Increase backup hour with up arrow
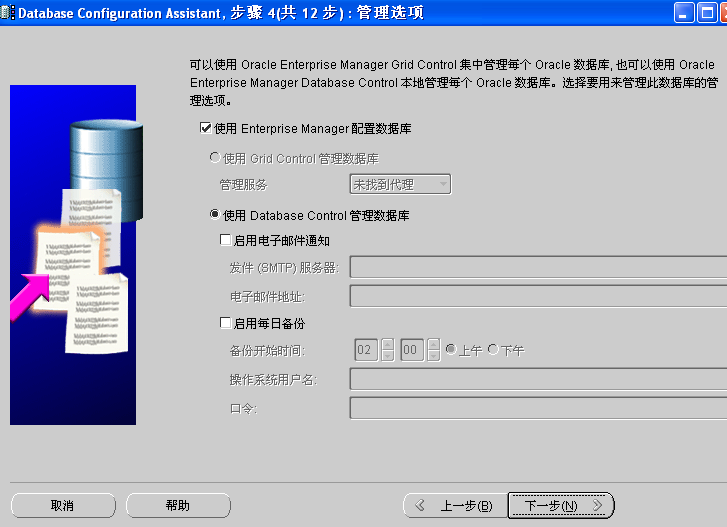Screen dimensions: 727x527 pyautogui.click(x=388, y=344)
